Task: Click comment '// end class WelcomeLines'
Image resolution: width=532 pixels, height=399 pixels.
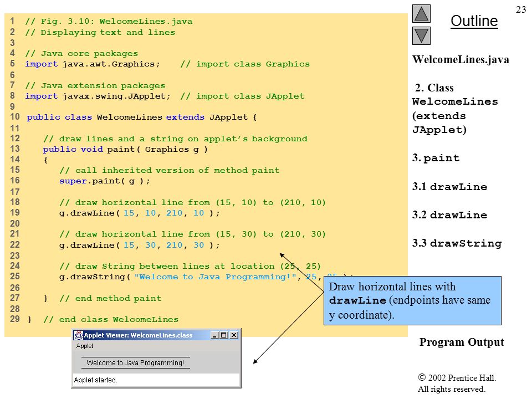Action: click(111, 319)
